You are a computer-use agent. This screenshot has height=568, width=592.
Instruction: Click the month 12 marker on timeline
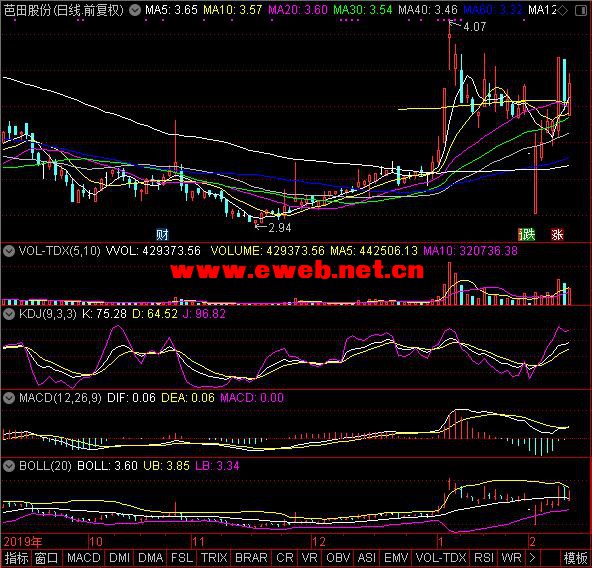(x=319, y=542)
